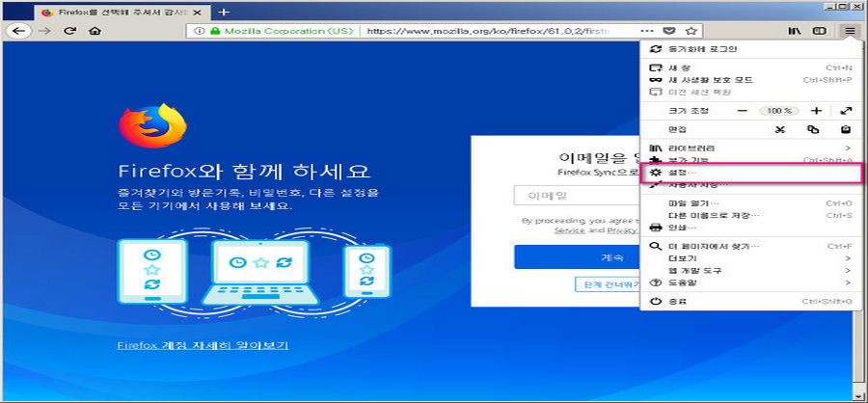This screenshot has width=868, height=403.
Task: Open the page actions three-dot menu
Action: 646,31
